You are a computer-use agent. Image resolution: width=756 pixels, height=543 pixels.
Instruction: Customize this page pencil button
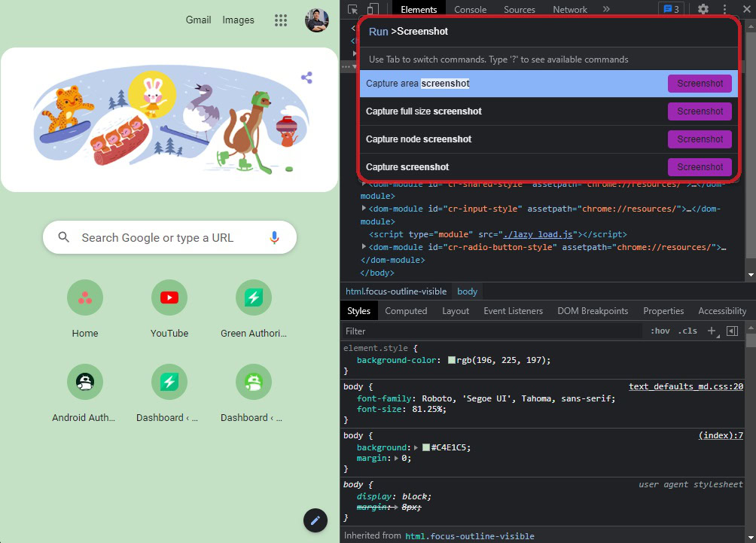pyautogui.click(x=316, y=520)
